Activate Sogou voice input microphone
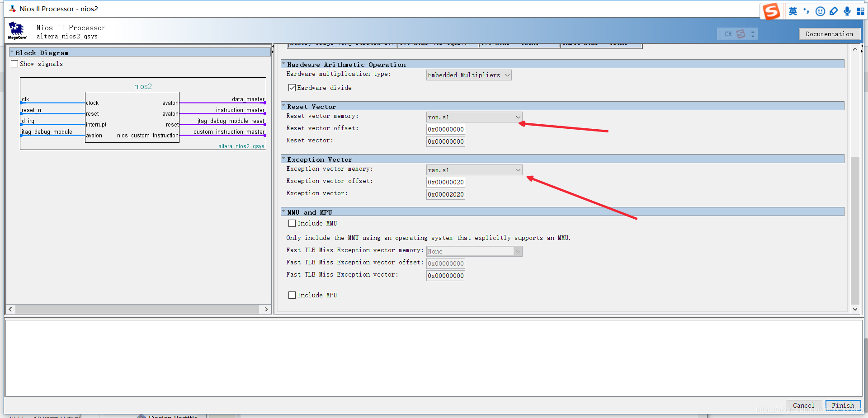 pos(847,11)
